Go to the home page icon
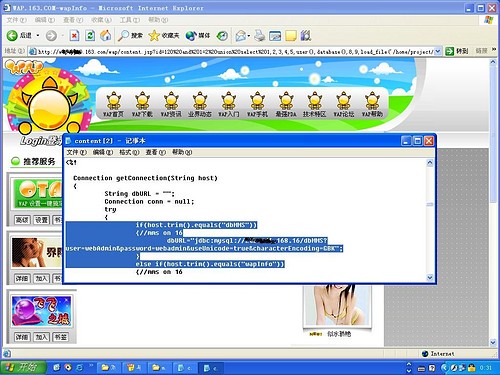 pos(106,35)
